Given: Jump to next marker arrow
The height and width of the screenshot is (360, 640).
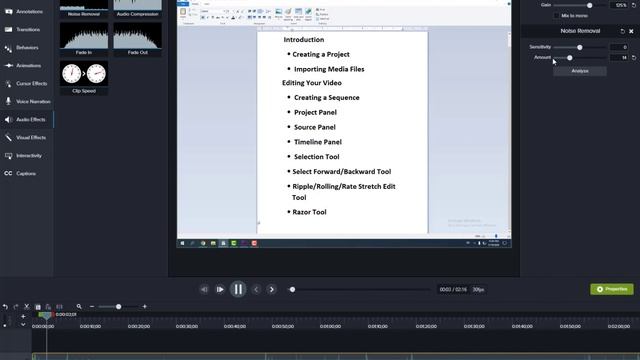Looking at the screenshot, I should 272,289.
